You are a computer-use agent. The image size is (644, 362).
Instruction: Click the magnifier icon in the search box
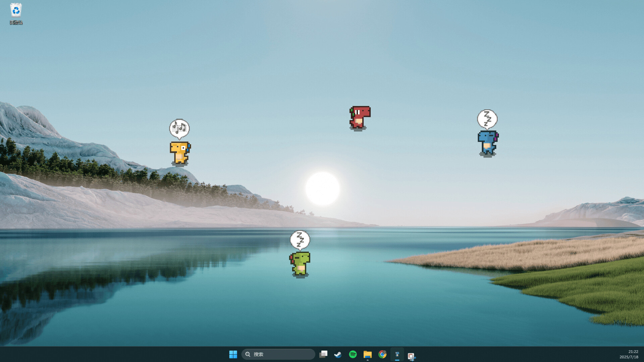[x=248, y=354]
